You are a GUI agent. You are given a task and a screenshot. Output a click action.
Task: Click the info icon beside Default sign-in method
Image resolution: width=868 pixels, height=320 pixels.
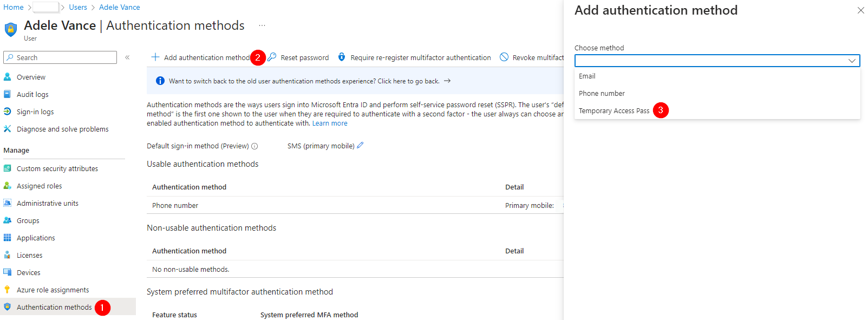tap(254, 146)
